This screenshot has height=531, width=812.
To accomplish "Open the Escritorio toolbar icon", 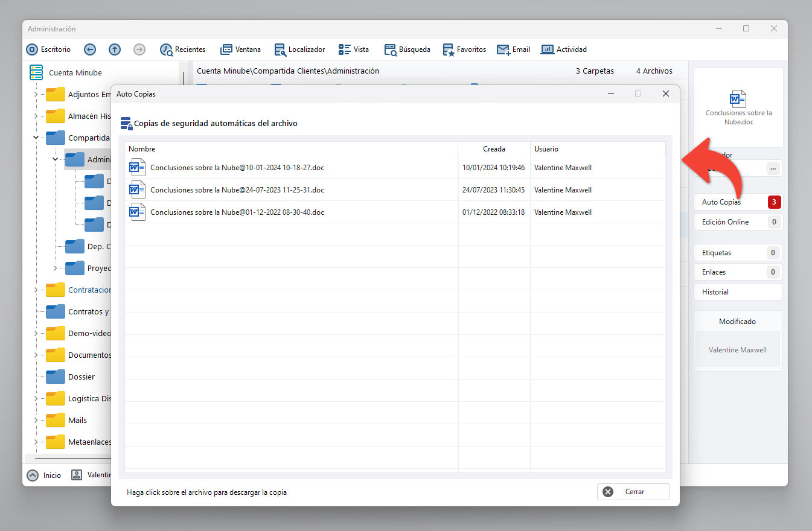I will point(32,49).
